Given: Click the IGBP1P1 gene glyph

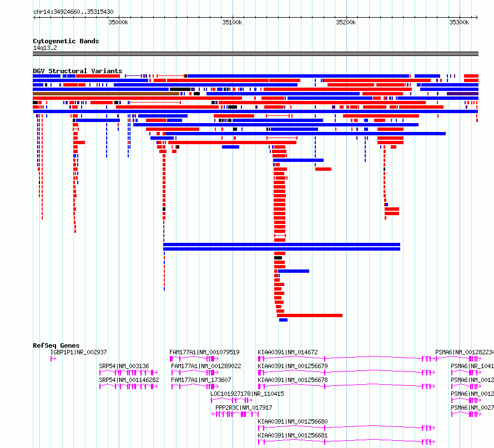Looking at the screenshot, I should (x=53, y=359).
